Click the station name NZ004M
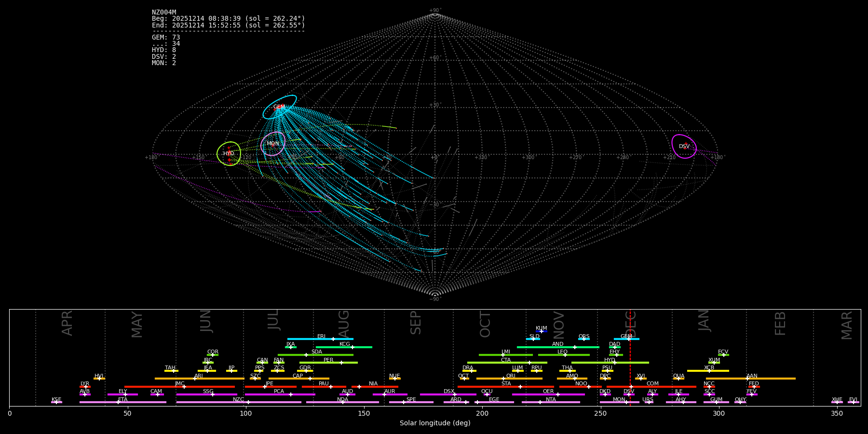The width and height of the screenshot is (868, 434). [164, 13]
